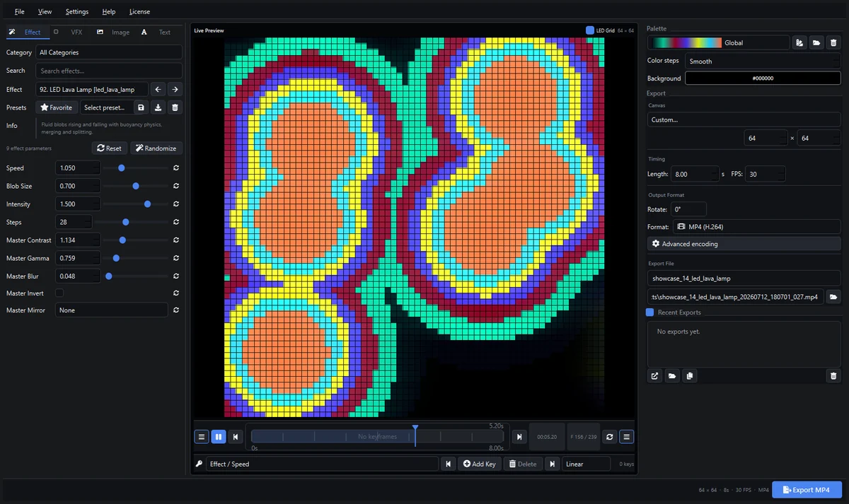
Task: Toggle the LED Grid checkbox in preview
Action: pos(590,30)
